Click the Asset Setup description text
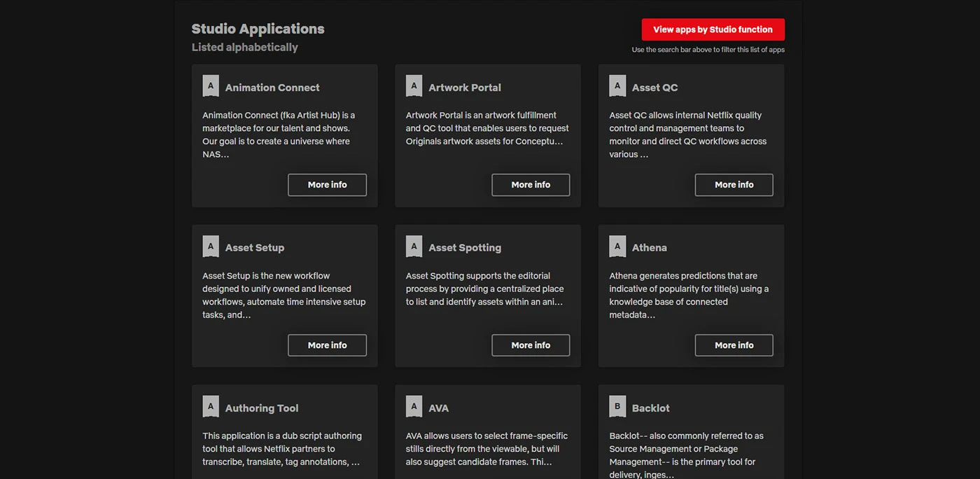 click(x=284, y=295)
